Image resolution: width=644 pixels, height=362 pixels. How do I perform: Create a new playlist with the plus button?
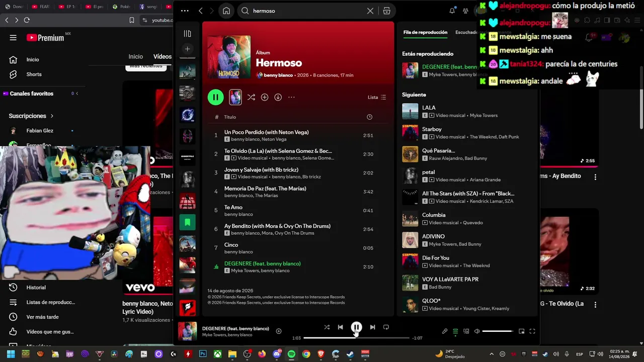(187, 49)
